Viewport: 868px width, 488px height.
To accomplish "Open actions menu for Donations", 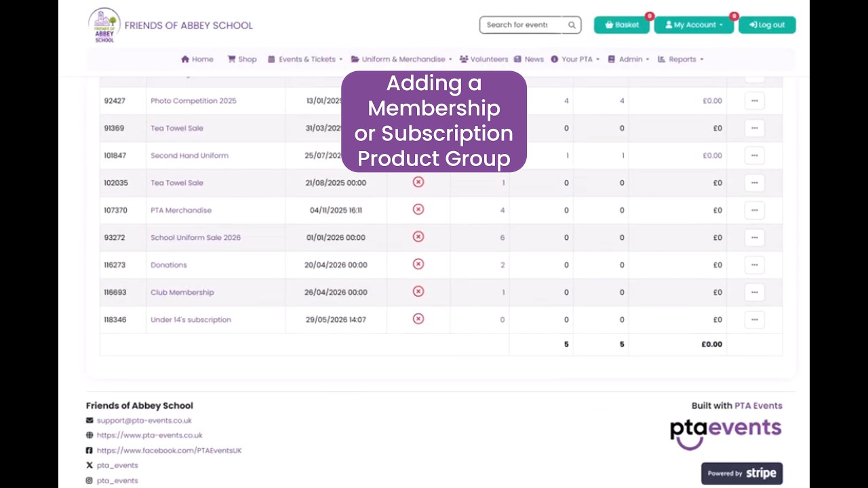I will (x=754, y=265).
